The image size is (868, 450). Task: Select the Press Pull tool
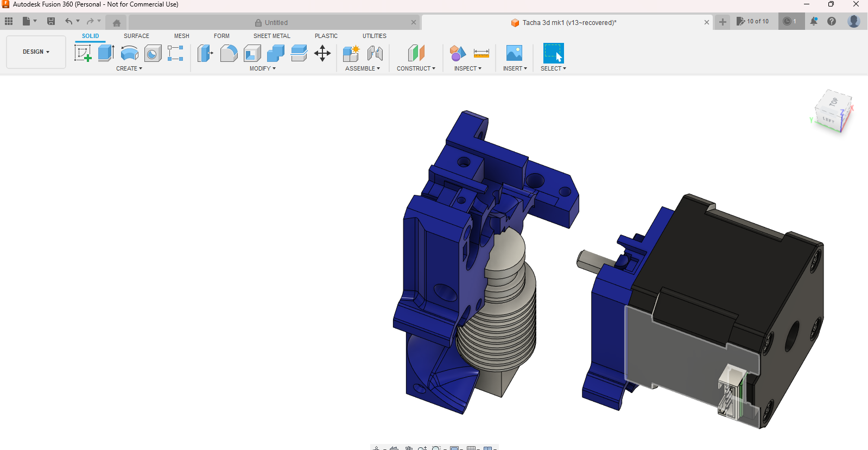[205, 53]
